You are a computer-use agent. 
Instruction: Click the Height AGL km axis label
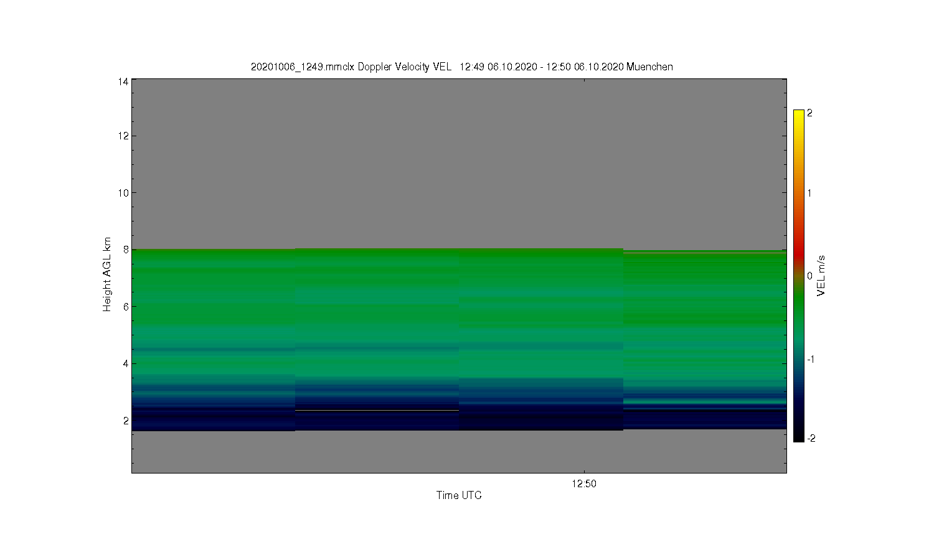pyautogui.click(x=107, y=274)
